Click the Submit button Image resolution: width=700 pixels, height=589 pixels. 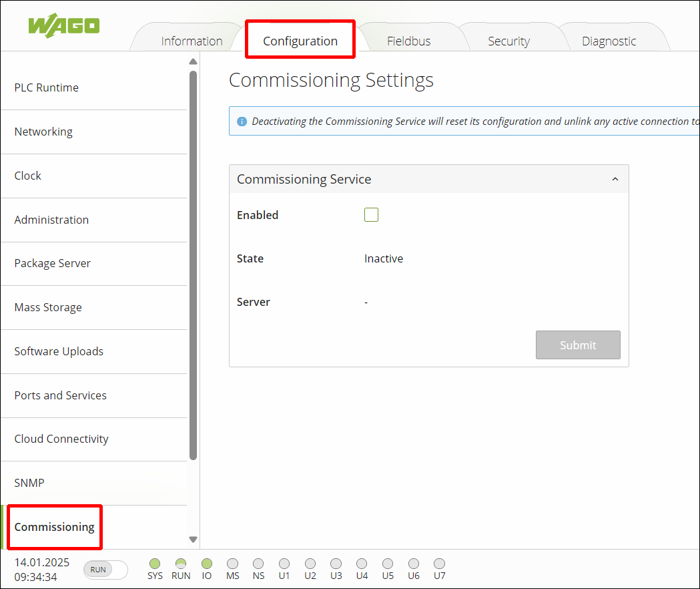(x=578, y=345)
